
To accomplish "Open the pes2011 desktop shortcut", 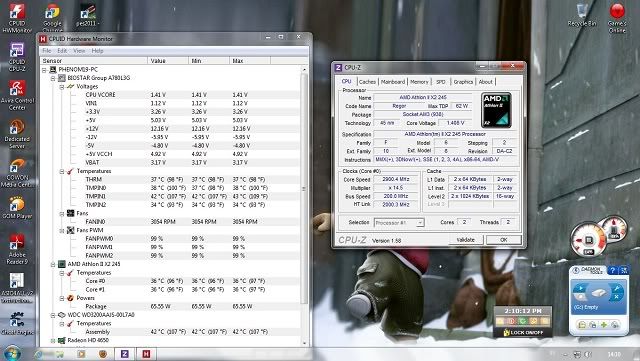I will pos(87,16).
